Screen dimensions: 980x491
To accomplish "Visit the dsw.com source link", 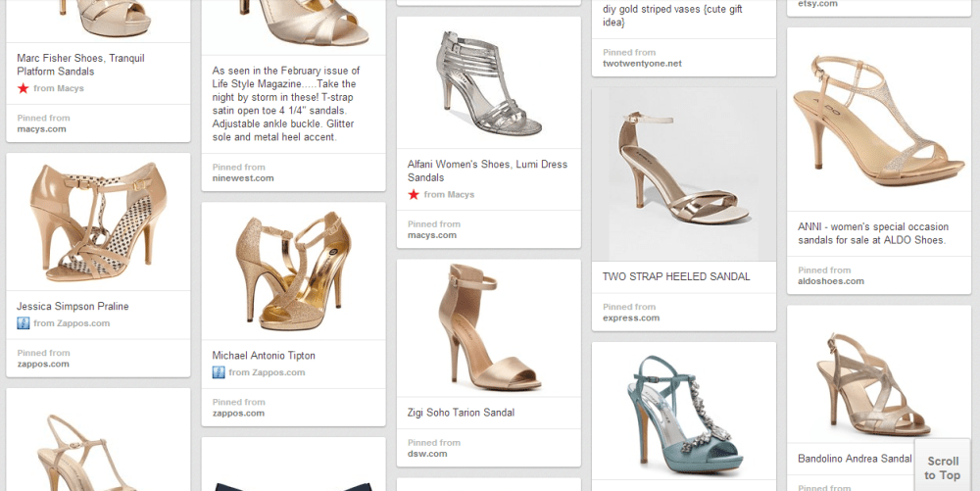I will coord(427,454).
